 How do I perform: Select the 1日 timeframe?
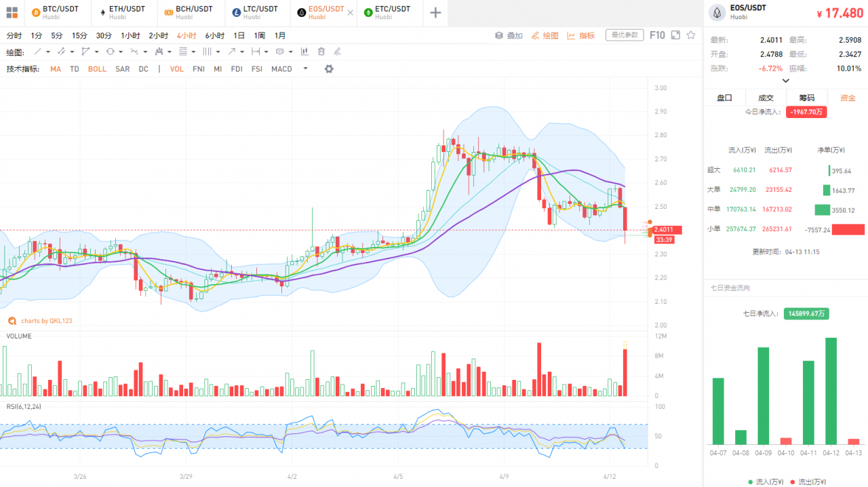(x=239, y=35)
